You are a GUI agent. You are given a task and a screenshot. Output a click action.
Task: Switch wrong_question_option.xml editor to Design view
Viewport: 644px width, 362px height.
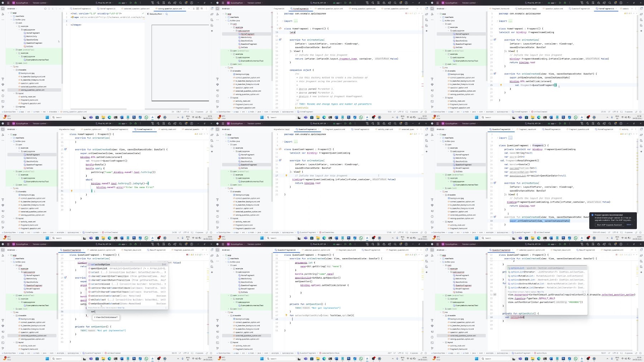pyautogui.click(x=201, y=9)
